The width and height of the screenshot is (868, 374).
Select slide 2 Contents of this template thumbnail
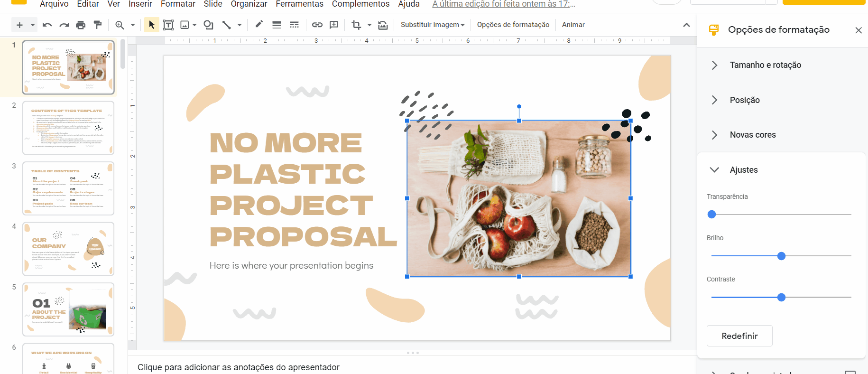click(x=68, y=128)
